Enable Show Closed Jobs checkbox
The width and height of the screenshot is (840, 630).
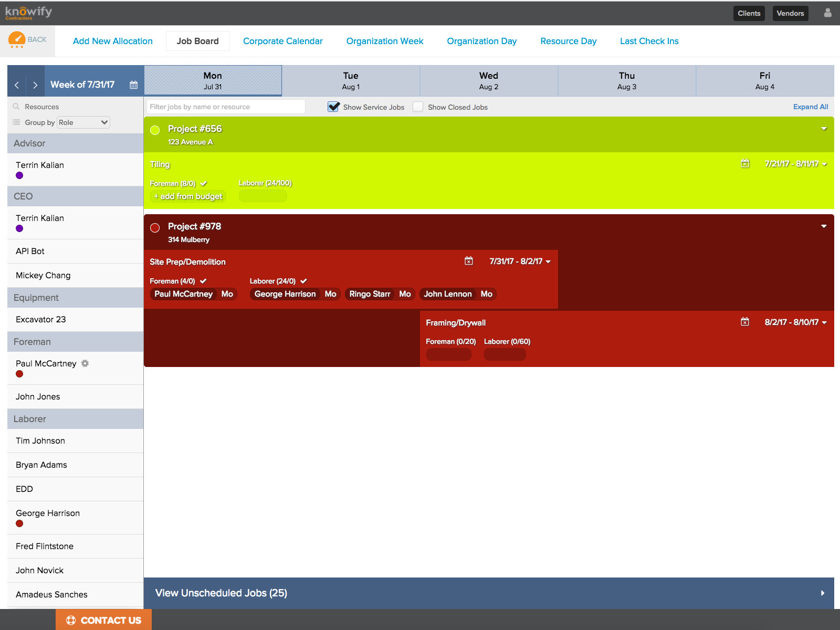click(x=418, y=107)
